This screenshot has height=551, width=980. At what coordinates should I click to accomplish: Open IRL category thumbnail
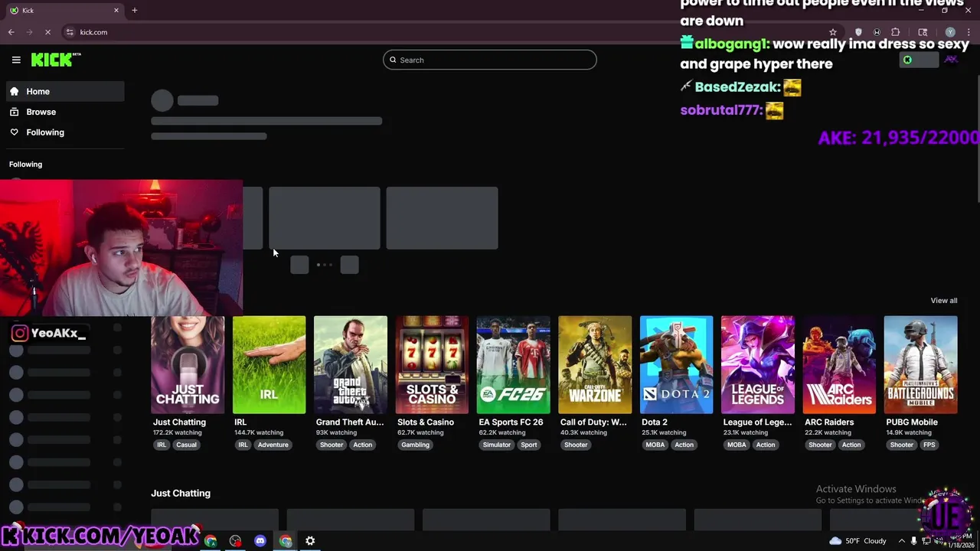tap(269, 365)
